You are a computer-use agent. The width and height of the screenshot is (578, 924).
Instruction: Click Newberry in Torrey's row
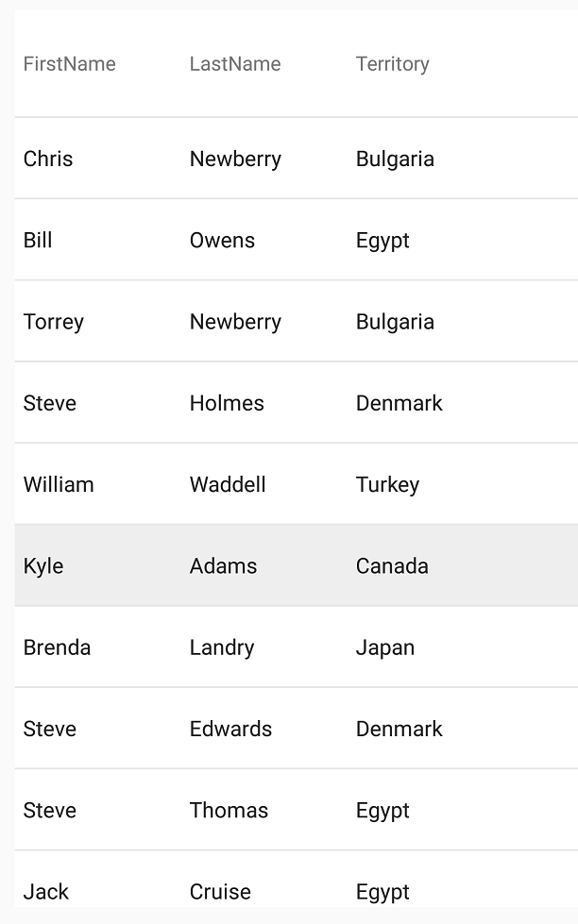235,322
